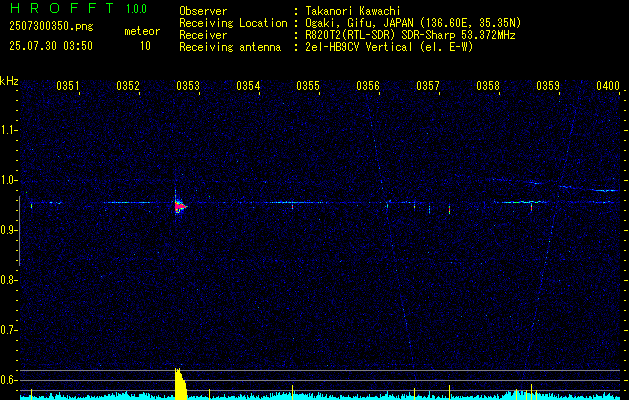The image size is (629, 400).
Task: Click the tall yellow power peak at bottom
Action: 181,383
